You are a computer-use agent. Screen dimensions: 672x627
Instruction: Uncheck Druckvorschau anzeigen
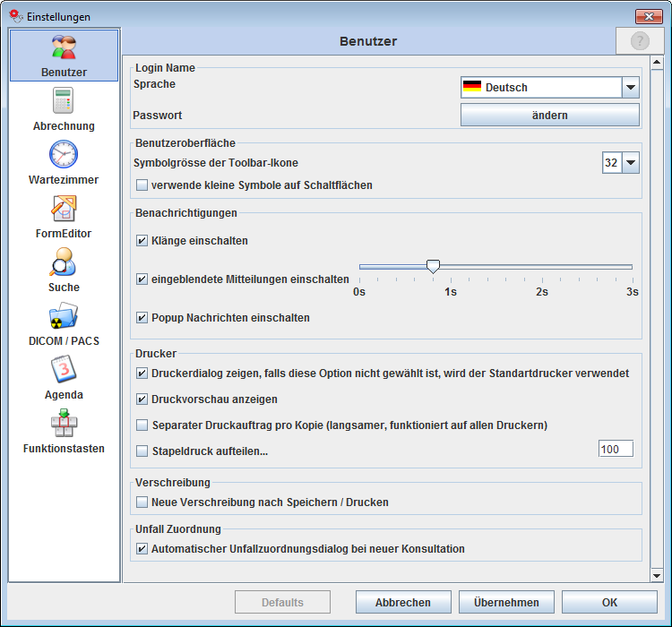point(142,399)
